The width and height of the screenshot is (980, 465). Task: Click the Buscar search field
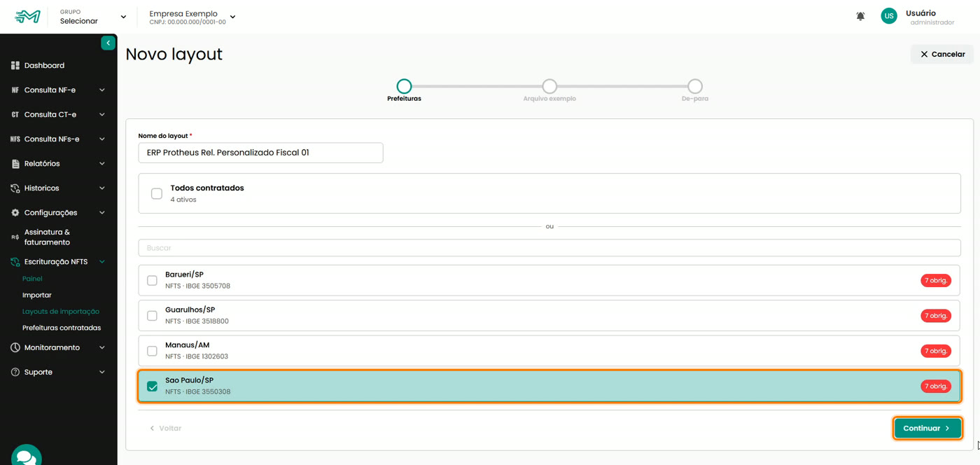click(x=549, y=248)
